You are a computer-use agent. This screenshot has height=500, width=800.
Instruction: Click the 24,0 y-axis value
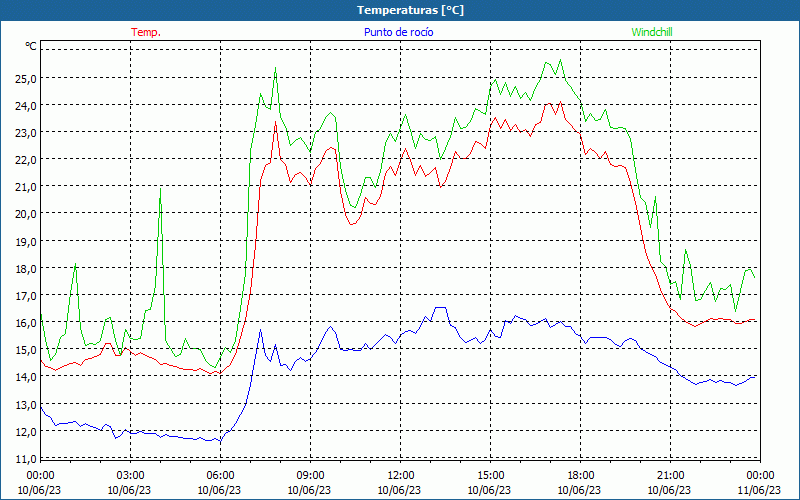click(26, 105)
